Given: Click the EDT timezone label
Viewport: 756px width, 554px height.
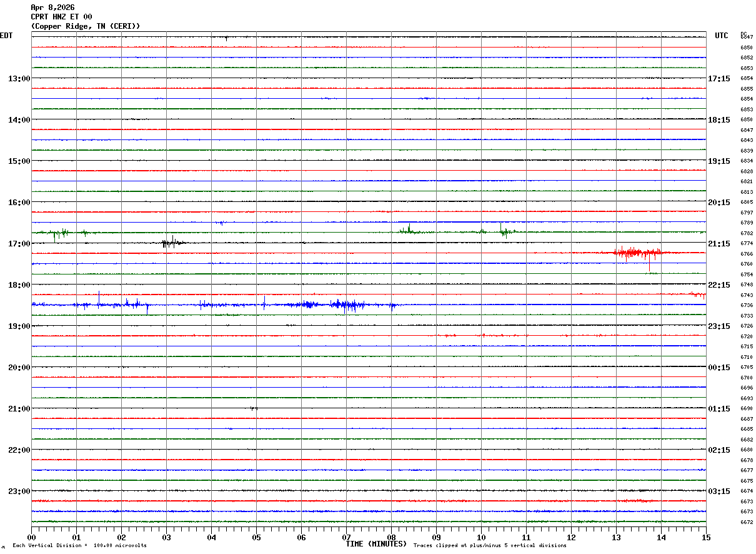Looking at the screenshot, I should [6, 36].
